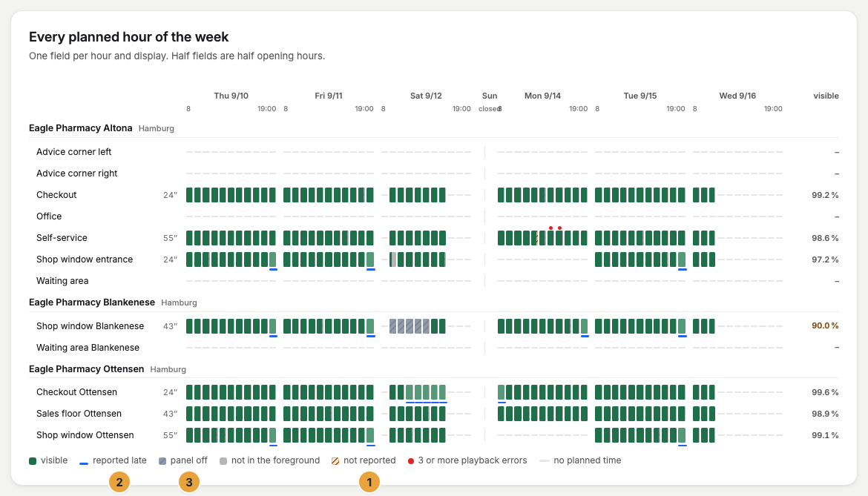Open the 'Sales floor Ottensen' row label
This screenshot has width=868, height=496.
pos(79,414)
